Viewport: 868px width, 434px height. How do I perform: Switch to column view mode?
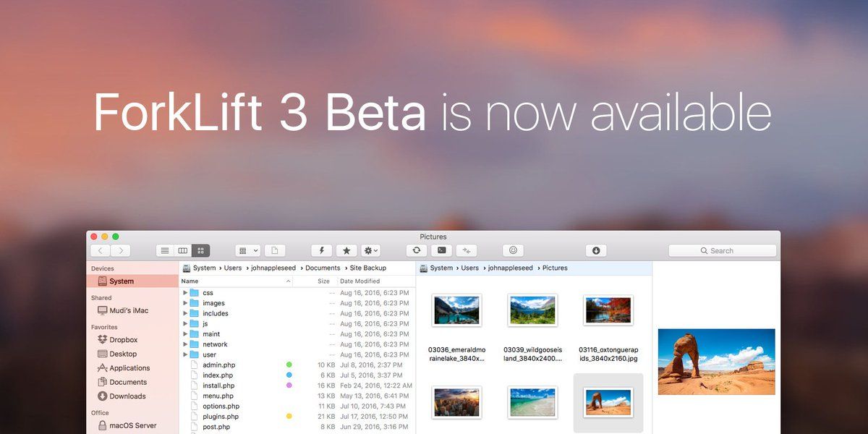click(183, 250)
